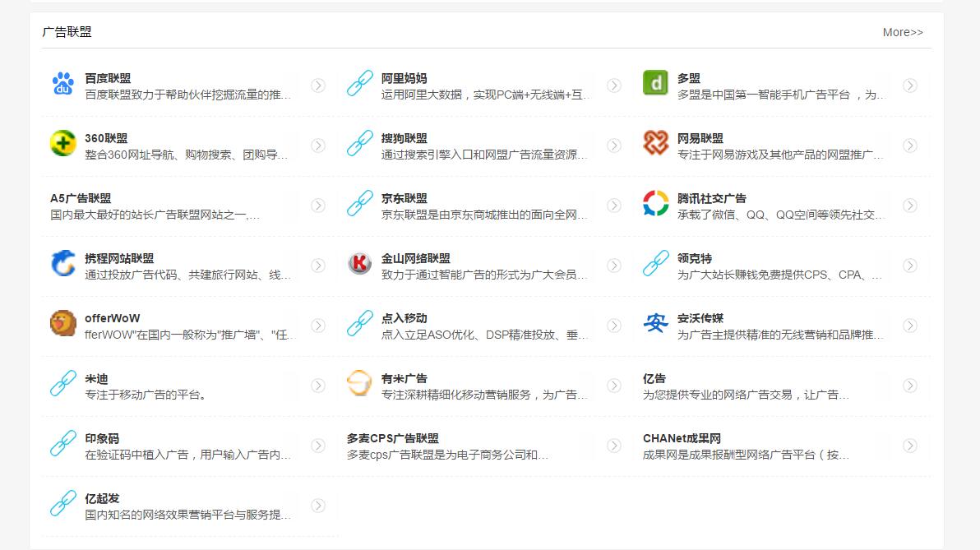Click the 金山网络联盟 red K icon

(x=359, y=266)
